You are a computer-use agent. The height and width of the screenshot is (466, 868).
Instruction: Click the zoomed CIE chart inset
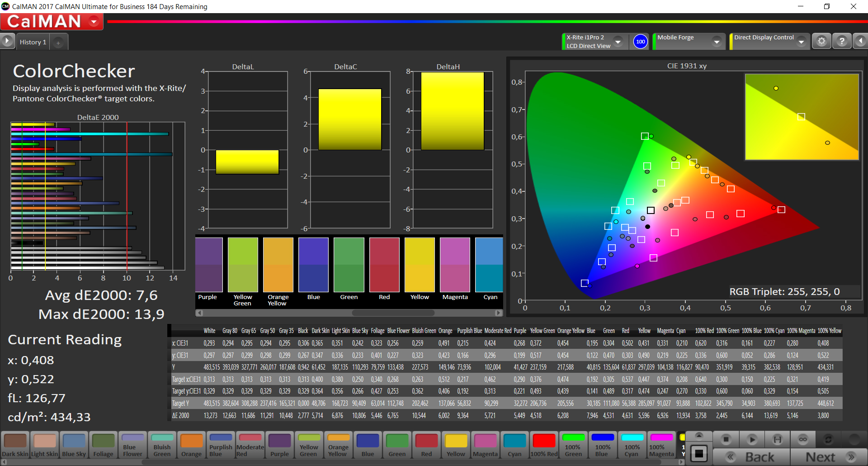(802, 117)
